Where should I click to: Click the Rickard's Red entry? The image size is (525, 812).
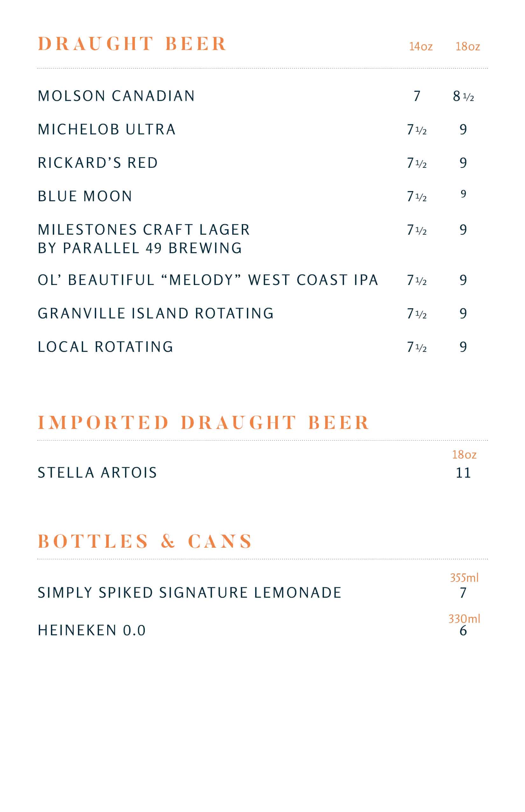98,162
